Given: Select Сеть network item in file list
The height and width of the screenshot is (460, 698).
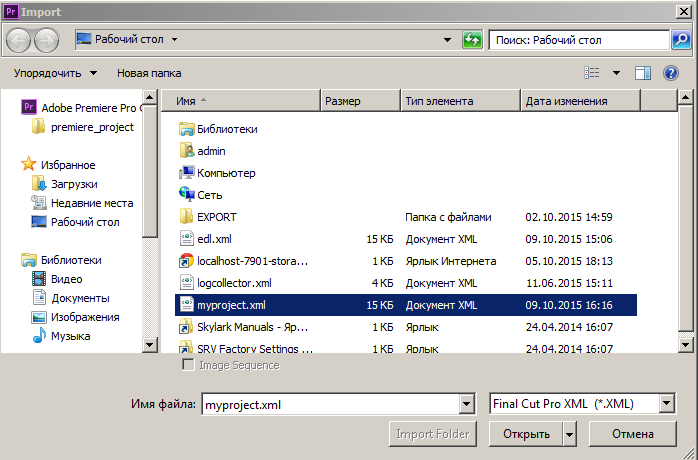Looking at the screenshot, I should pos(201,195).
